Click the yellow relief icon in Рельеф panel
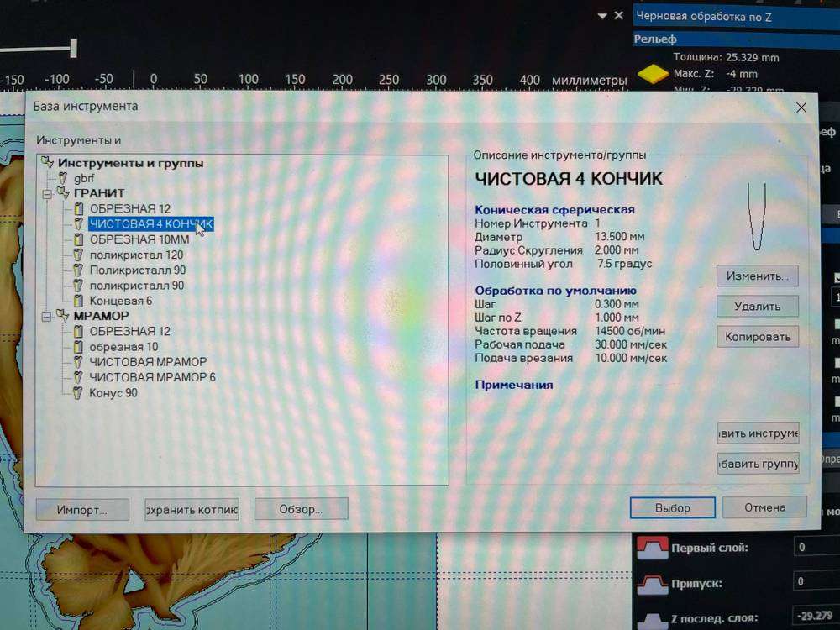The height and width of the screenshot is (630, 840). coord(649,75)
